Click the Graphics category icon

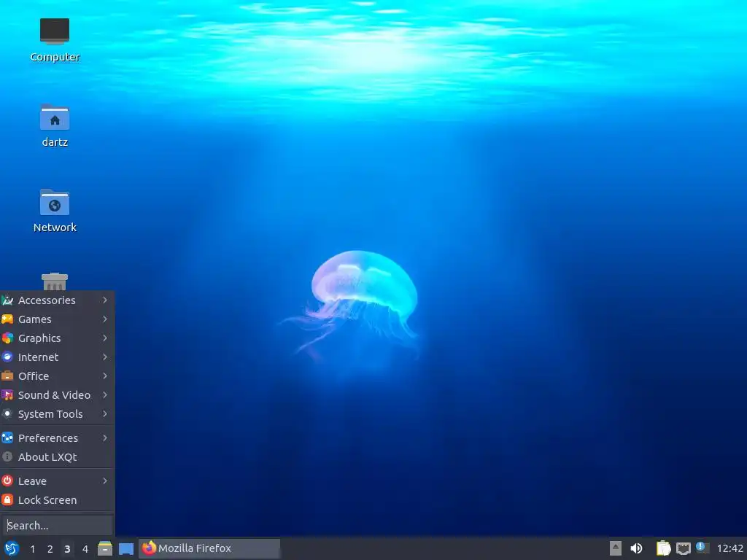coord(7,338)
